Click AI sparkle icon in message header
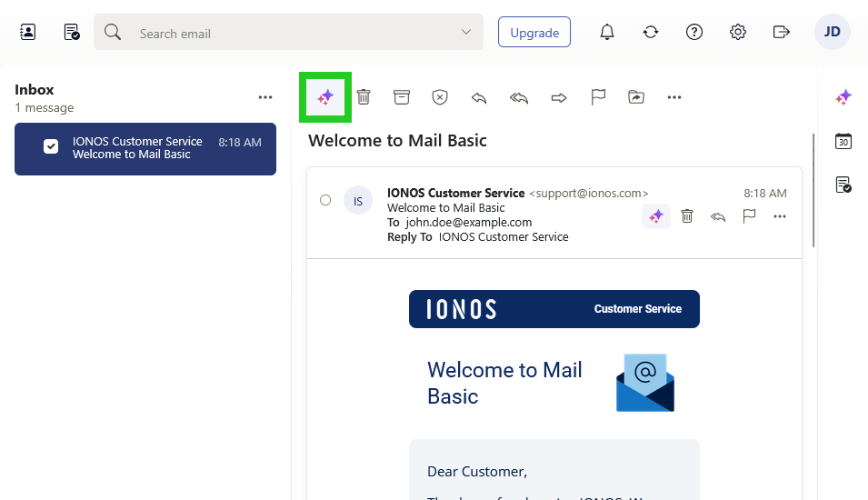Screen dimensions: 868x500 (x=656, y=216)
